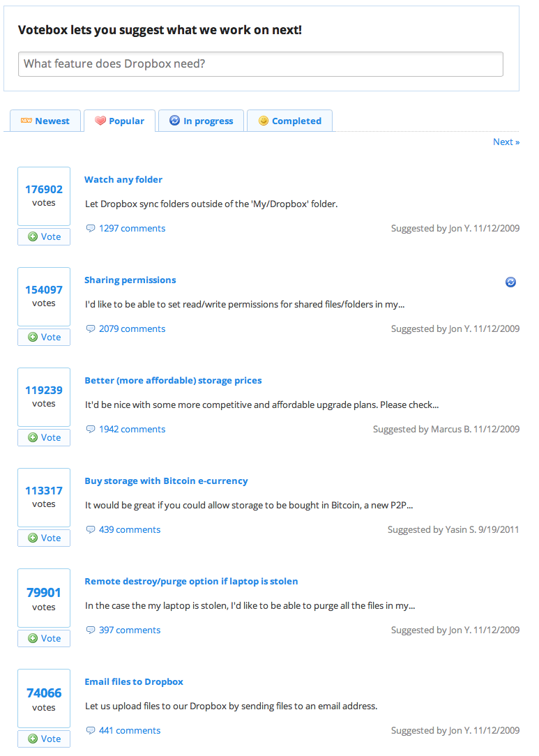The height and width of the screenshot is (756, 539).
Task: Open the Watch any folder suggestion
Action: tap(123, 179)
